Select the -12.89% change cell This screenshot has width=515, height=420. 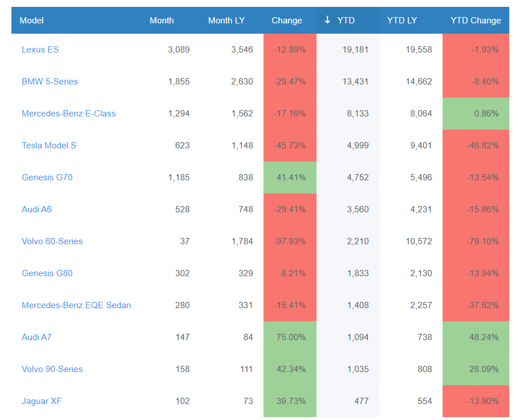pyautogui.click(x=290, y=50)
